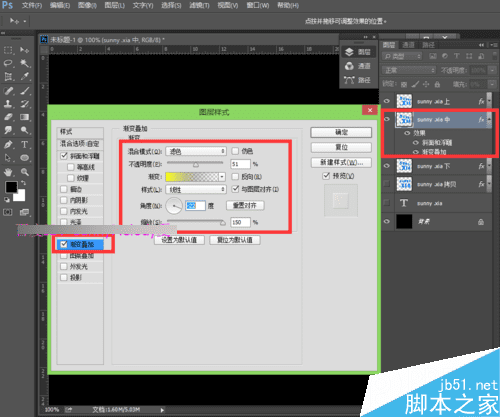Select the Gradient tool
Screen dimensions: 500x417
pyautogui.click(x=24, y=117)
